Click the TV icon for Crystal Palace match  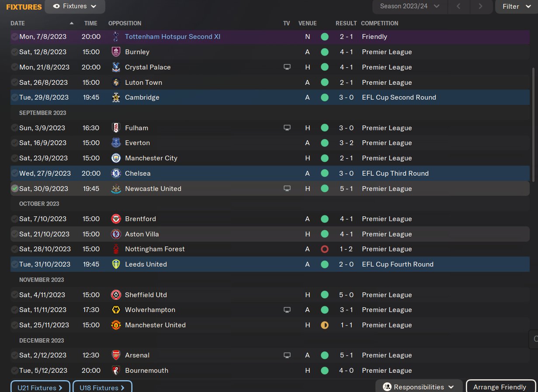tap(287, 67)
